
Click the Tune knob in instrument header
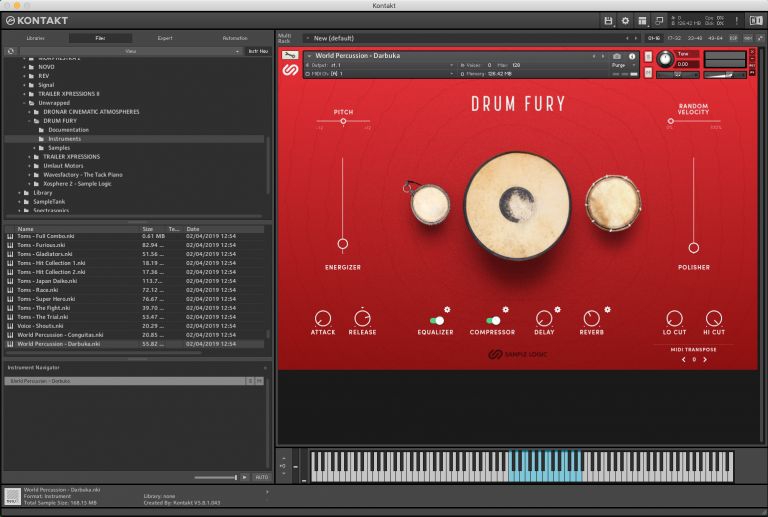[x=665, y=59]
